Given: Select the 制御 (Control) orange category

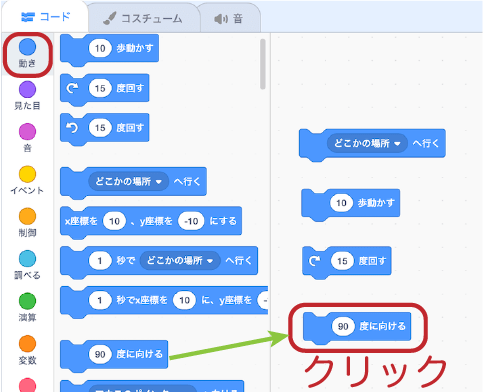Looking at the screenshot, I should pos(27,216).
